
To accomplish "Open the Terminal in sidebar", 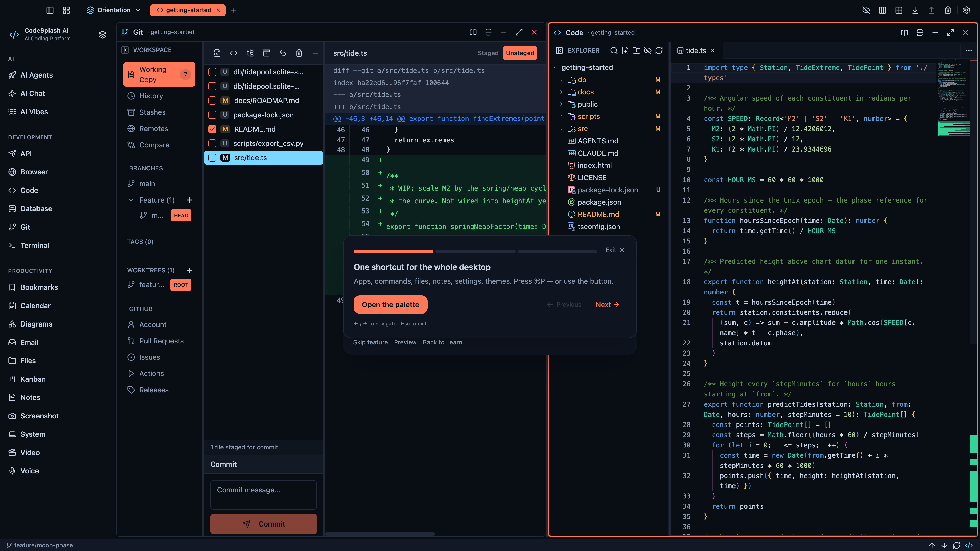I will pos(34,245).
